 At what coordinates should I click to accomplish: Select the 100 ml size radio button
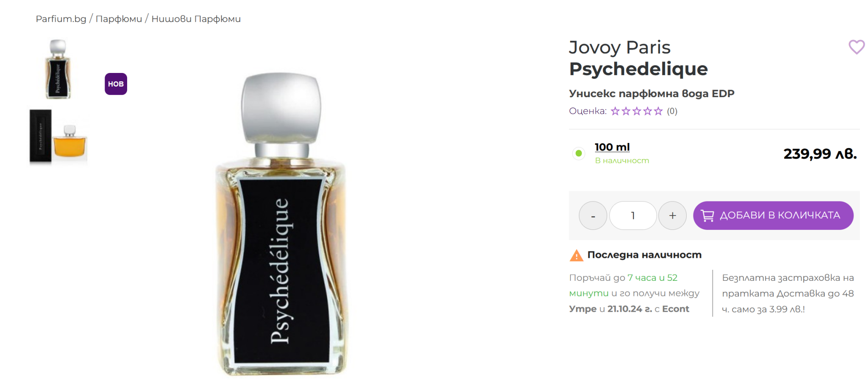click(x=579, y=153)
